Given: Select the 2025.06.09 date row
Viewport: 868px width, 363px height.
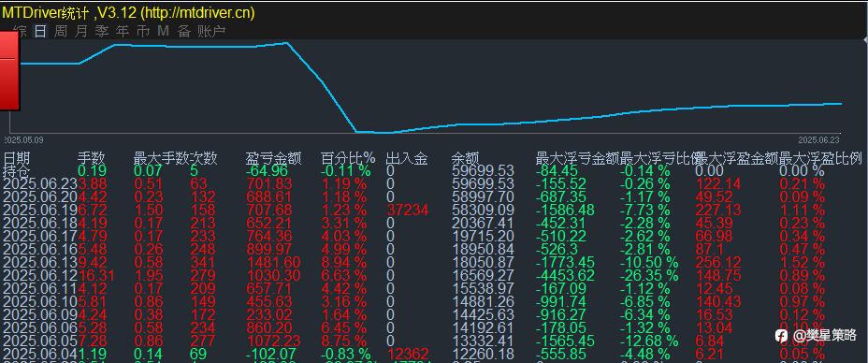Looking at the screenshot, I should 40,314.
